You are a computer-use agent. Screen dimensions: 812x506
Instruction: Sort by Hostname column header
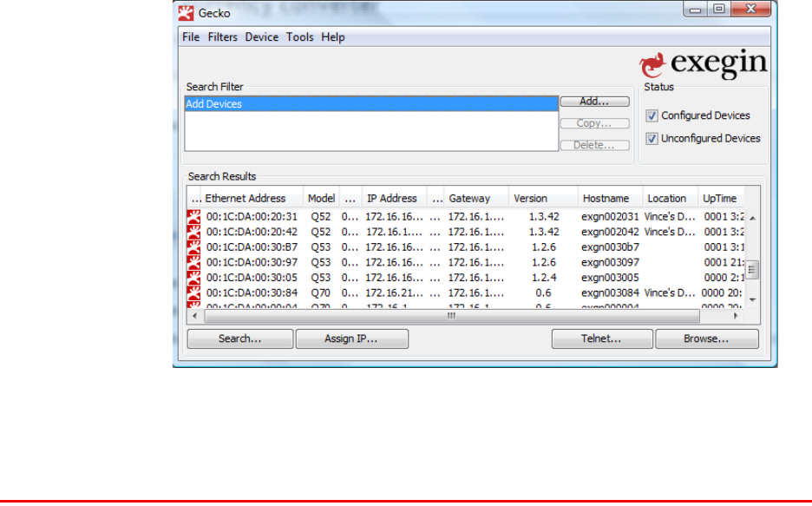click(x=611, y=199)
